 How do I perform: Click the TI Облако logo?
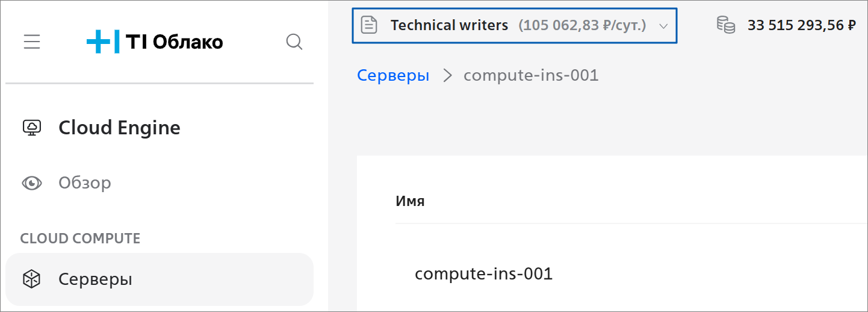pos(155,42)
